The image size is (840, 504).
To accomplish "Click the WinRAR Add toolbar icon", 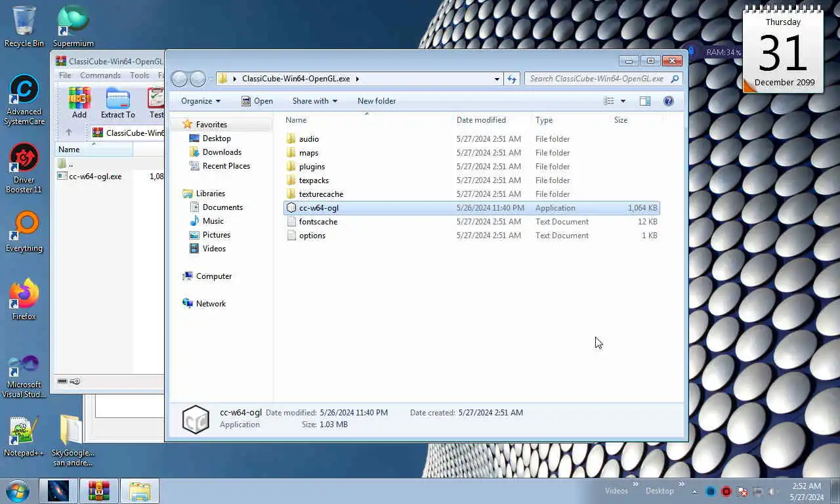I will pos(79,103).
